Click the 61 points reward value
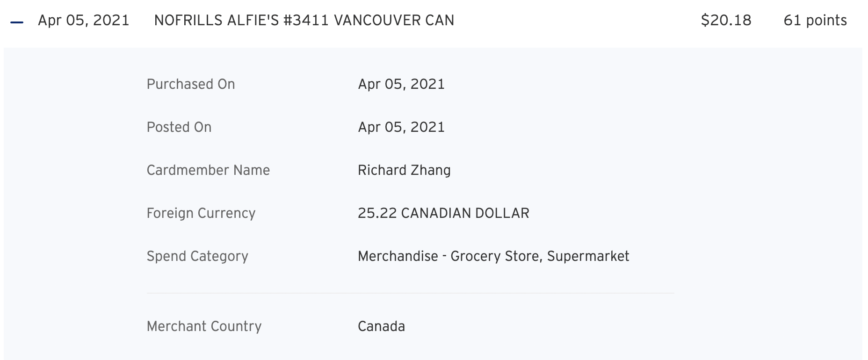 [815, 21]
